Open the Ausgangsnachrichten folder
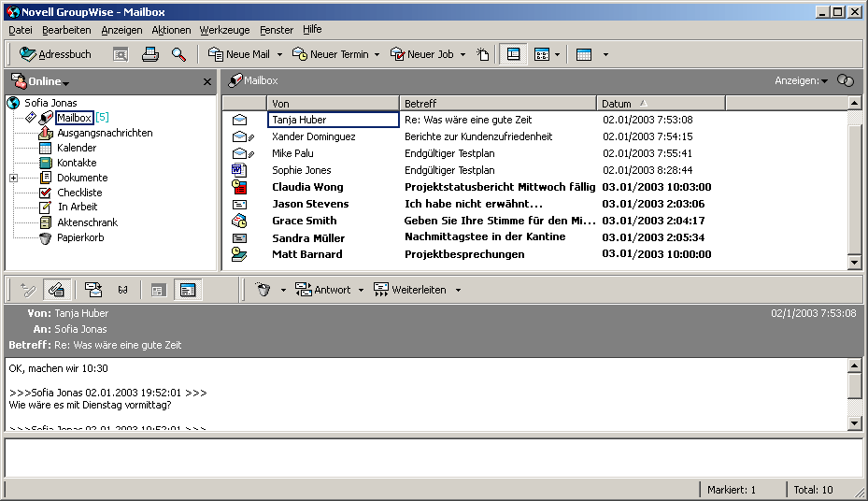The image size is (868, 501). coord(105,133)
